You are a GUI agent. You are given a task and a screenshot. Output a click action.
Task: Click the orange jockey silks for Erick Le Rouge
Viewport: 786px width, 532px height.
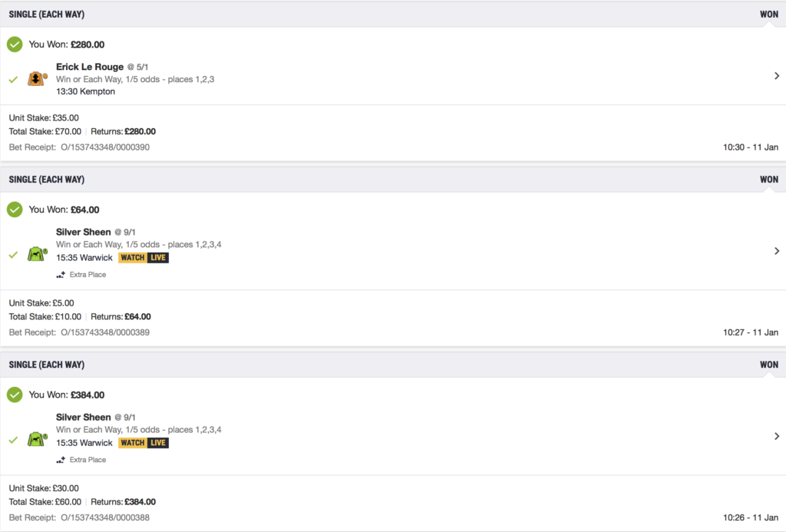tap(37, 79)
